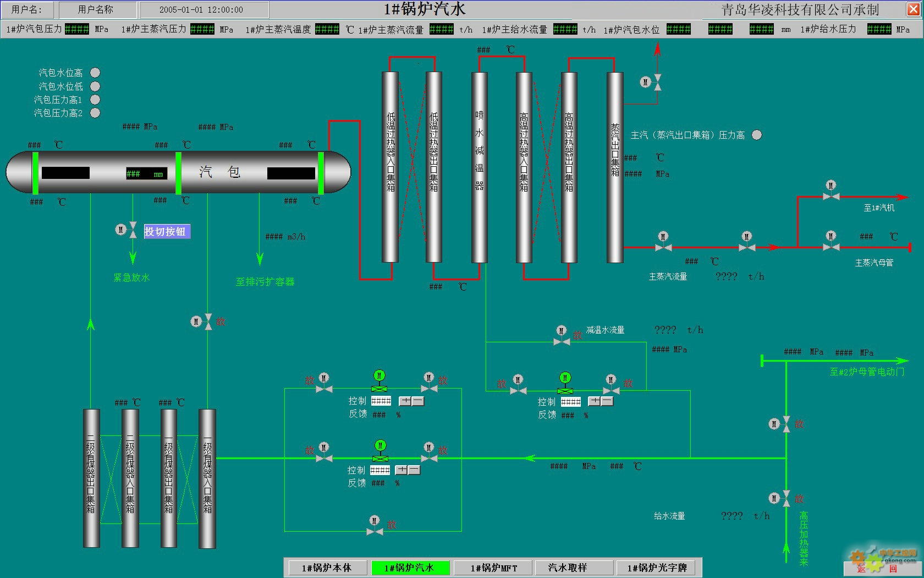Increase desuperheater valve control with plus

[x=595, y=401]
